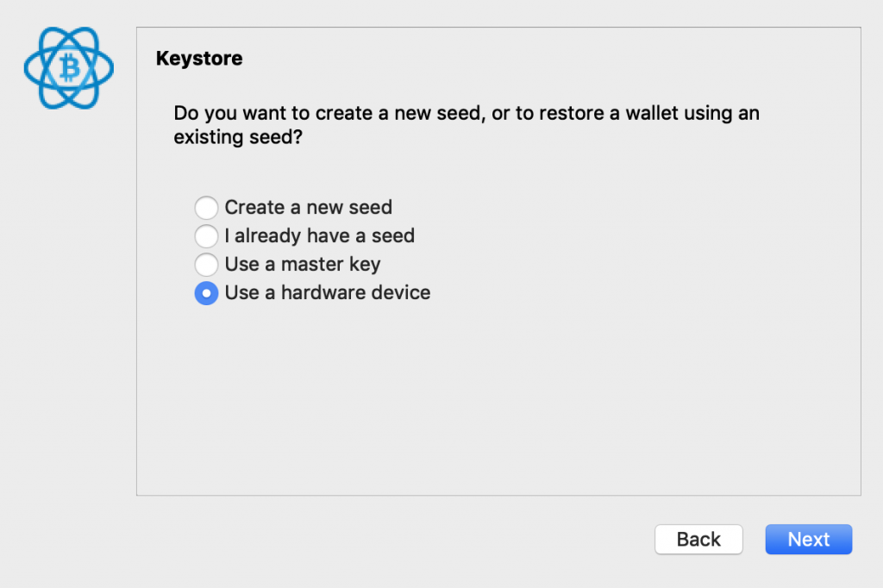Click the selected hardware device radio circle
Screen dimensions: 883x588
(x=206, y=293)
